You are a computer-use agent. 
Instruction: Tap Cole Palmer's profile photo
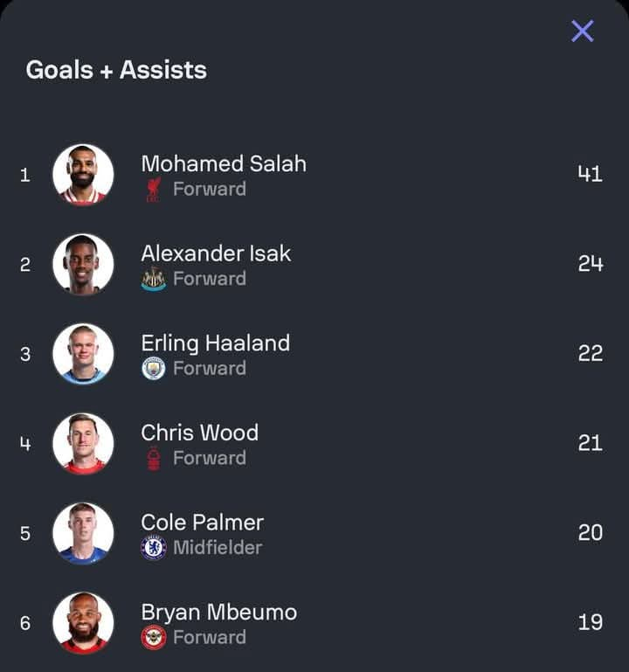[x=83, y=533]
